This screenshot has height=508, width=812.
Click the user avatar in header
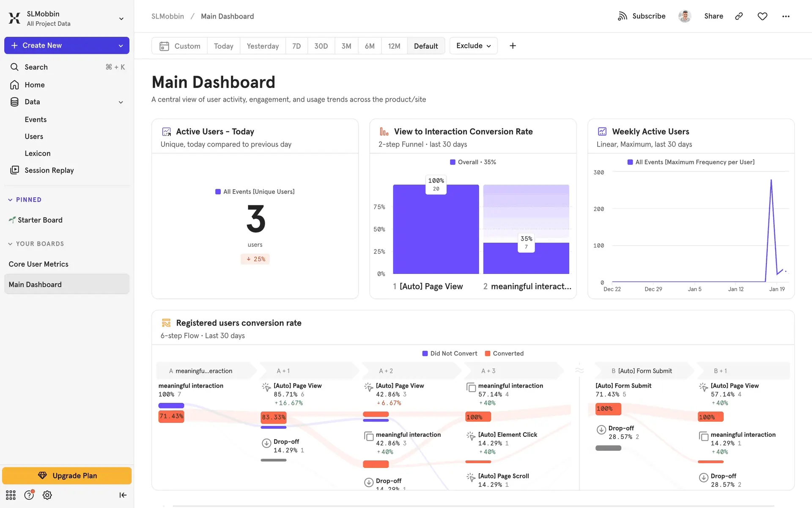tap(684, 16)
